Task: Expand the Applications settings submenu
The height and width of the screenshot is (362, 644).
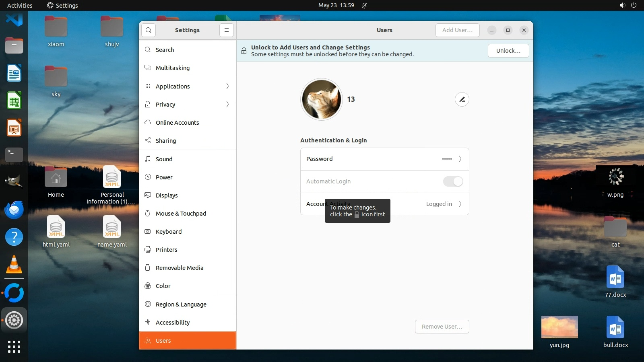Action: [227, 86]
